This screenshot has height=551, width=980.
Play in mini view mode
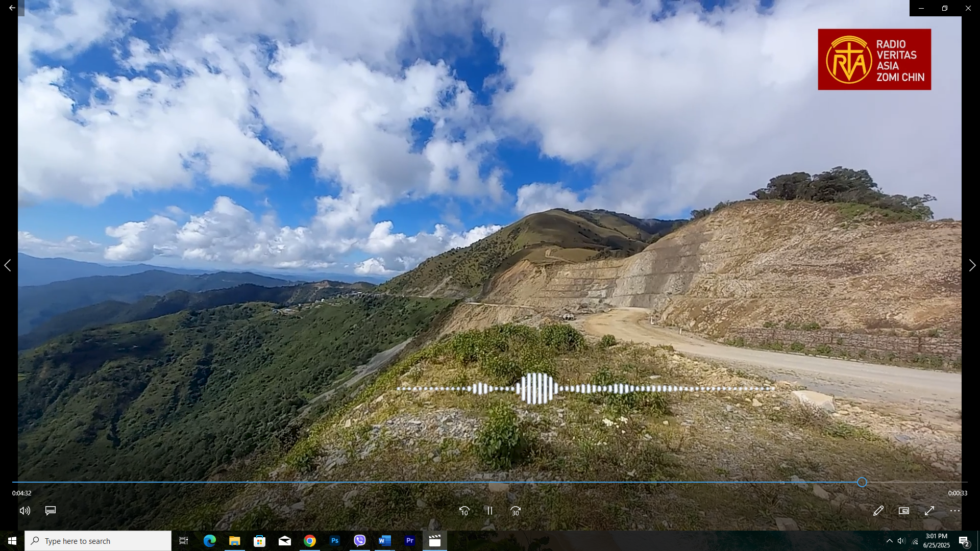pos(903,511)
